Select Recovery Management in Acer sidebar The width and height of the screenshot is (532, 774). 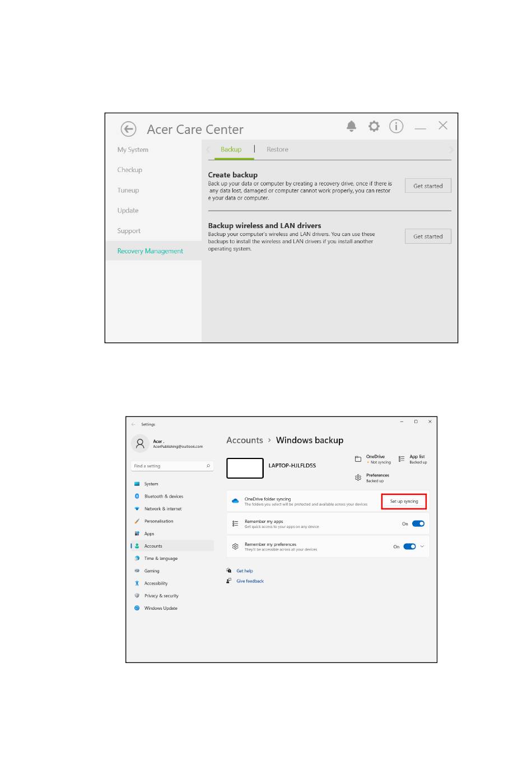pos(153,251)
